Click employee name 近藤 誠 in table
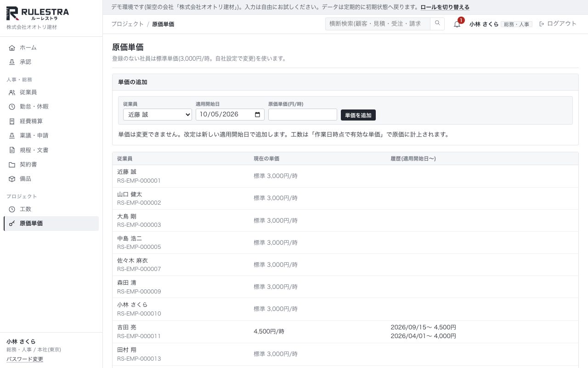 tap(127, 172)
